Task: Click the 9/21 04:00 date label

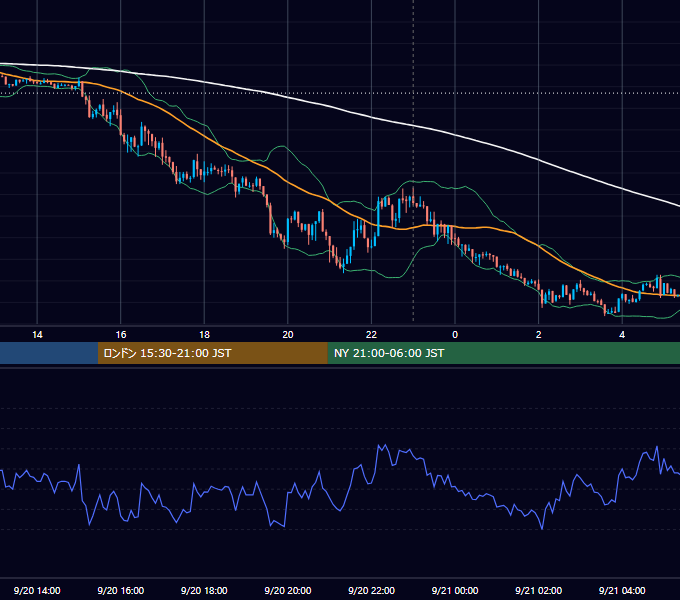Action: coord(622,590)
